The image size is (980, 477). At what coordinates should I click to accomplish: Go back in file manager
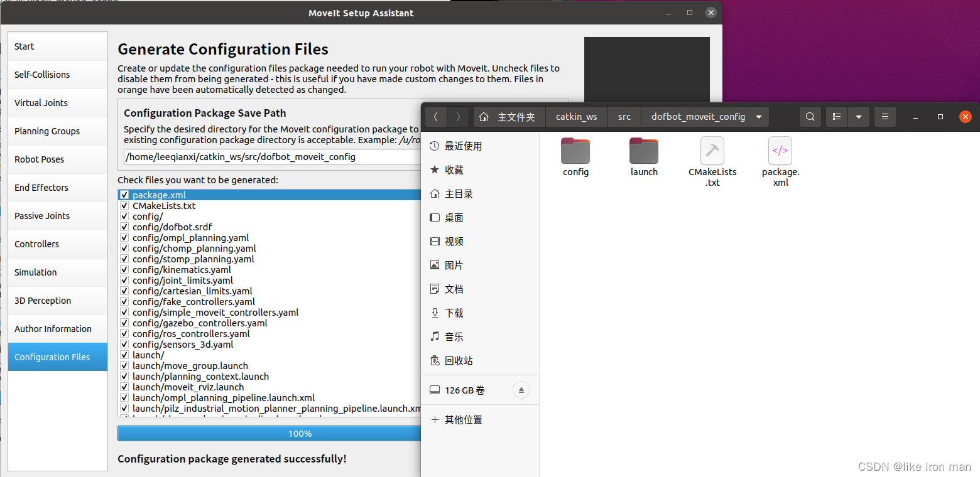[436, 117]
